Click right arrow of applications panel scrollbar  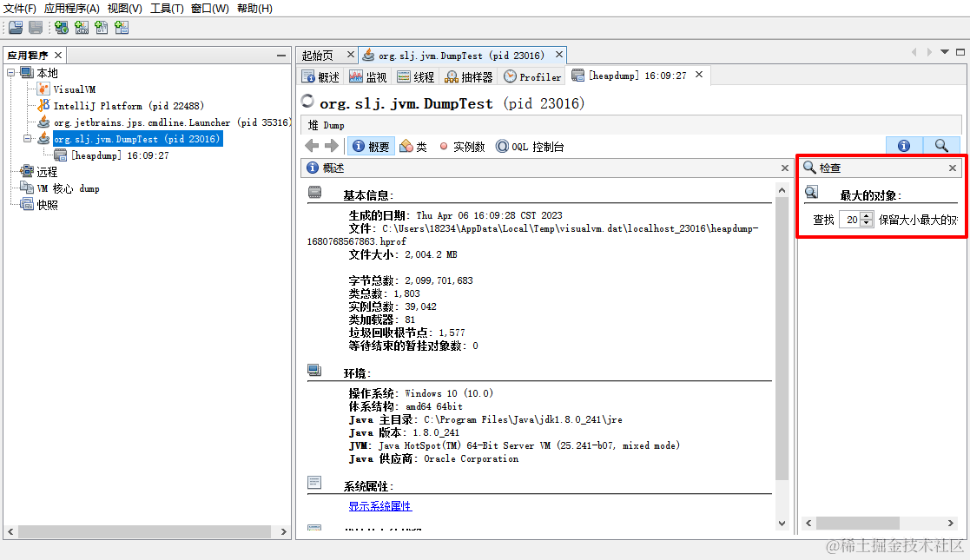[x=284, y=531]
